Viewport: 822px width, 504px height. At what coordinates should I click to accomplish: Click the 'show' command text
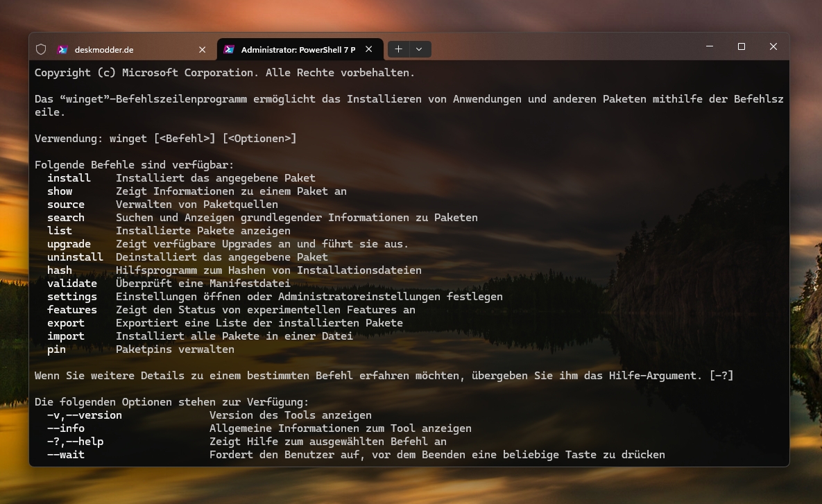(60, 191)
